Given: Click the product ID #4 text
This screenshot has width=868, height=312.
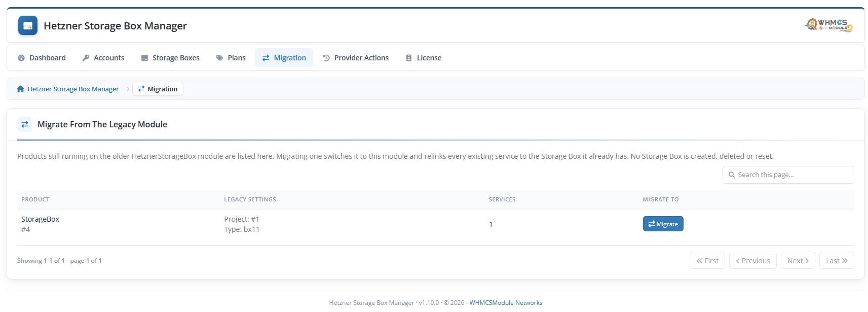Looking at the screenshot, I should point(25,229).
